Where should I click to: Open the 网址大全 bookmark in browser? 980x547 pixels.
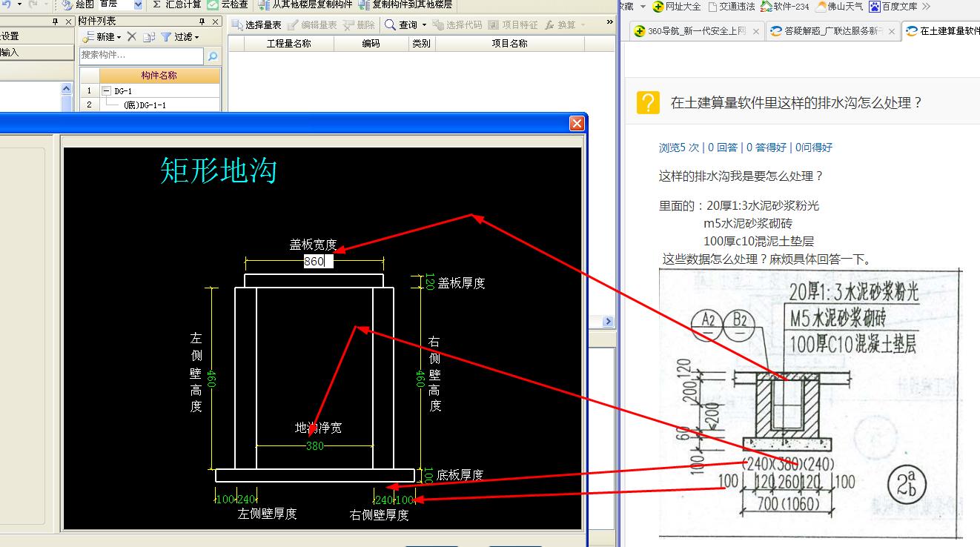tap(677, 7)
